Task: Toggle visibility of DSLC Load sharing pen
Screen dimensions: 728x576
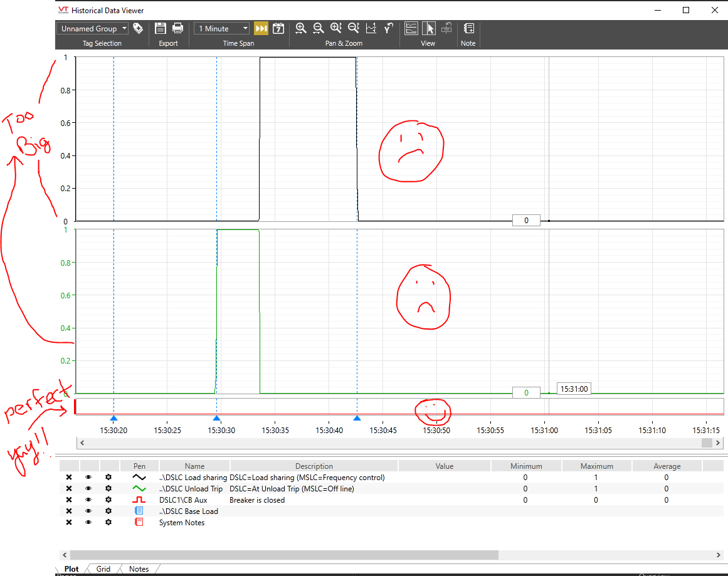Action: click(x=88, y=477)
